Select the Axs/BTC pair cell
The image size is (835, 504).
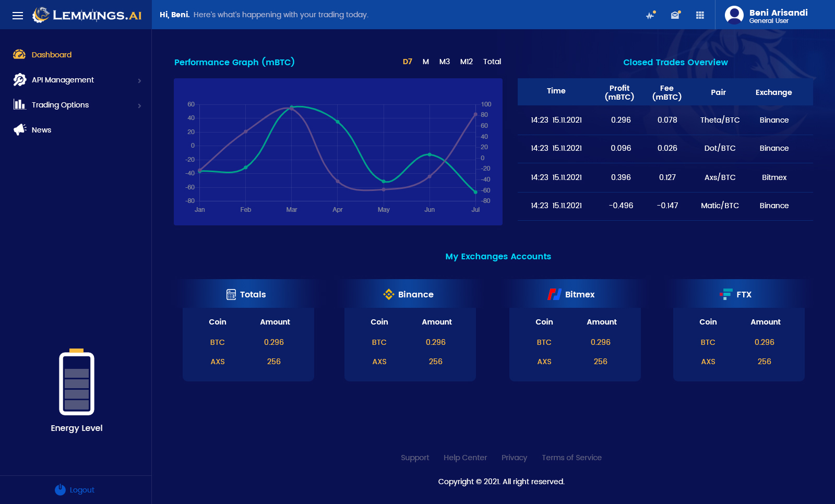(720, 177)
